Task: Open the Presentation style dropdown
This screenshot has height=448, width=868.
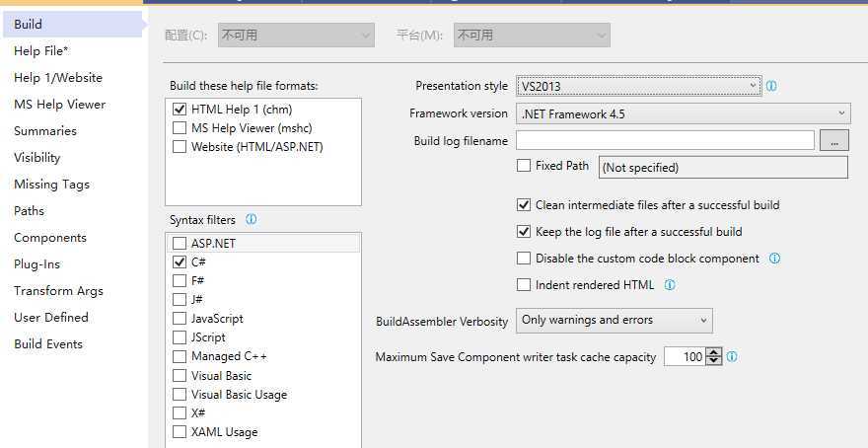Action: (x=638, y=87)
